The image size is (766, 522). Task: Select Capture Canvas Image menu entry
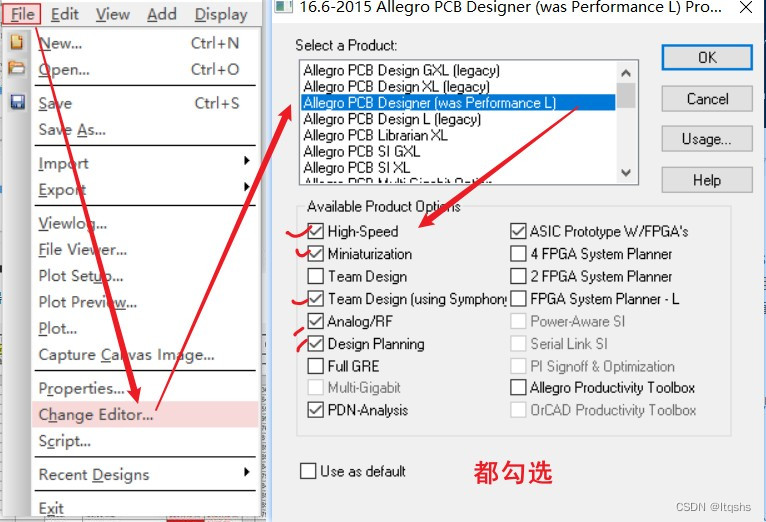click(126, 355)
